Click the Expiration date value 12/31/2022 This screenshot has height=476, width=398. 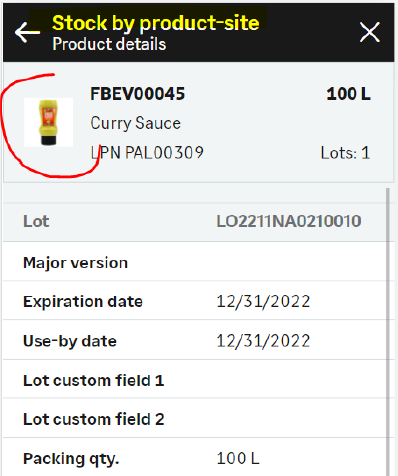[x=263, y=301]
